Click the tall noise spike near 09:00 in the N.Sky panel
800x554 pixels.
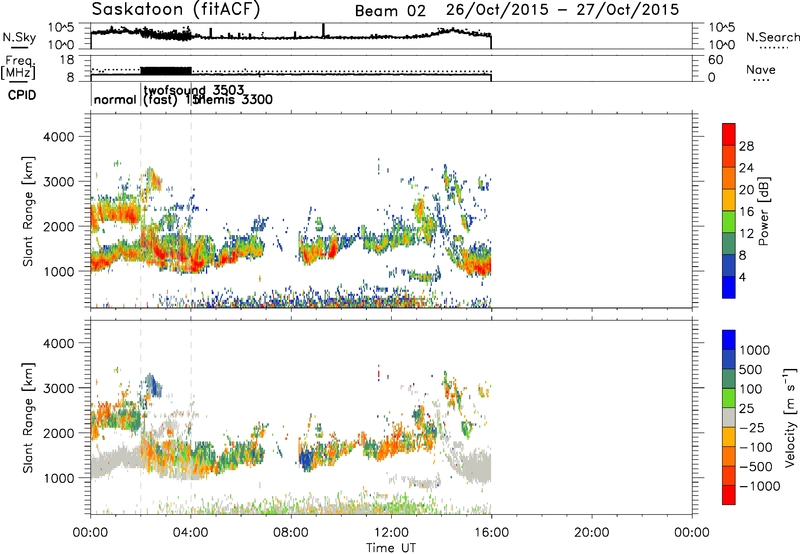323,30
